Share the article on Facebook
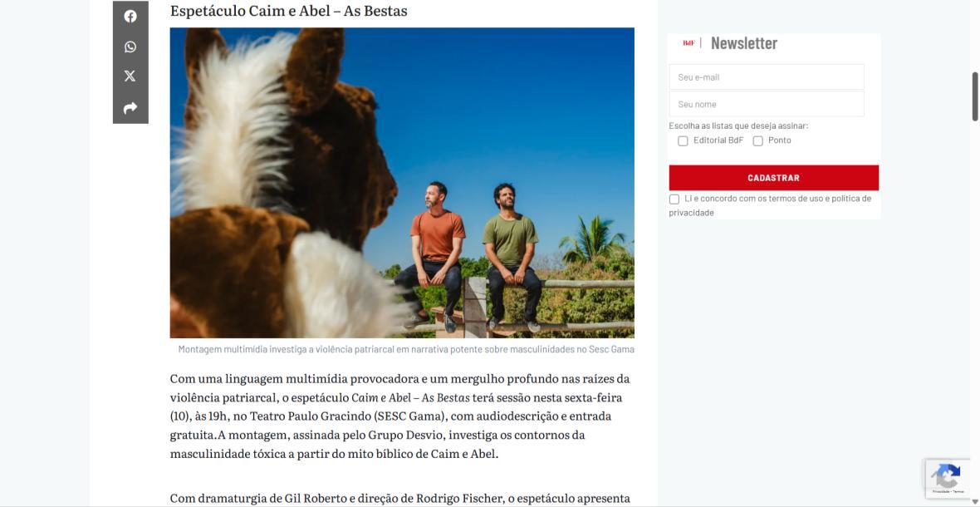Viewport: 980px width, 507px height. [x=130, y=17]
